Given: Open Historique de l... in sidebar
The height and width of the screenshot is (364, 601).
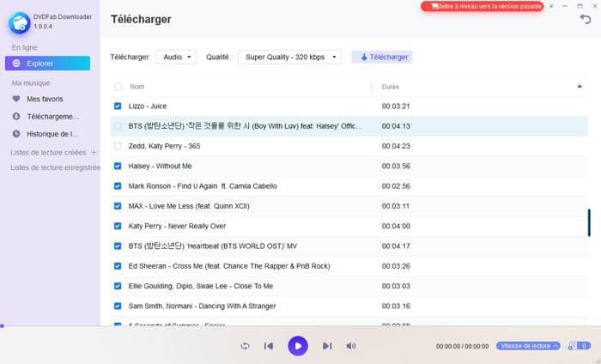Looking at the screenshot, I should pyautogui.click(x=52, y=134).
